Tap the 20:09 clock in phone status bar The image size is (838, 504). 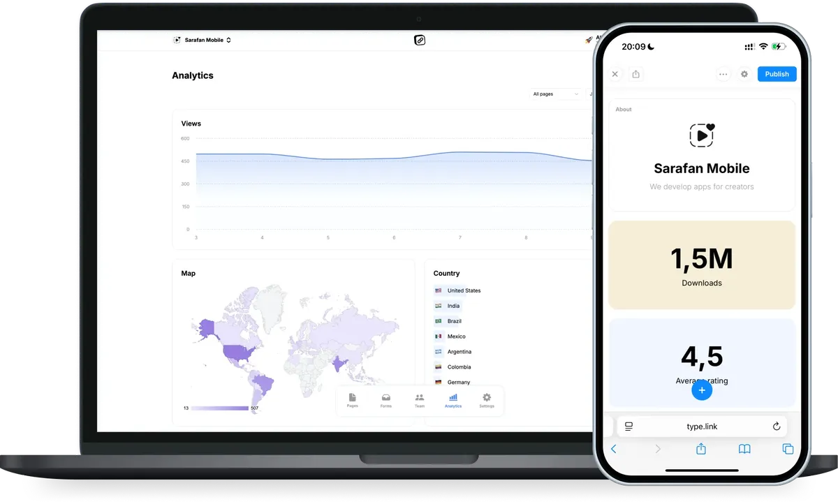(633, 47)
